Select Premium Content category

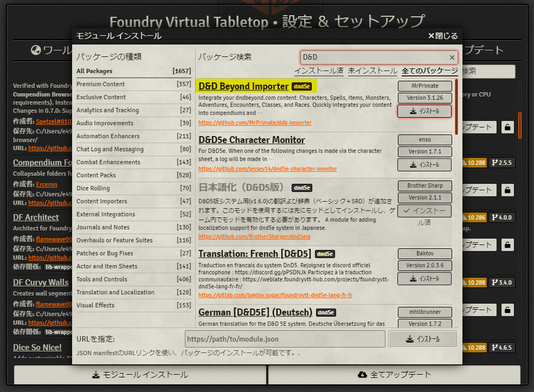click(133, 84)
